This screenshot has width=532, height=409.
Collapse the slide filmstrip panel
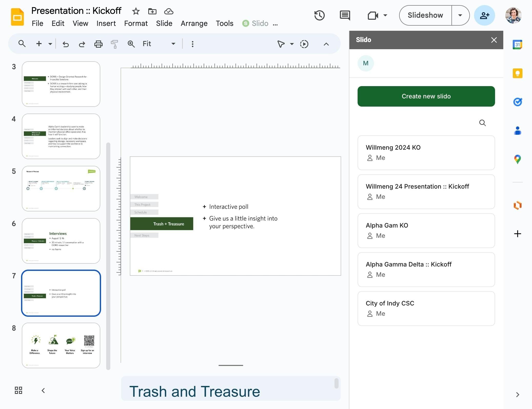tap(43, 390)
